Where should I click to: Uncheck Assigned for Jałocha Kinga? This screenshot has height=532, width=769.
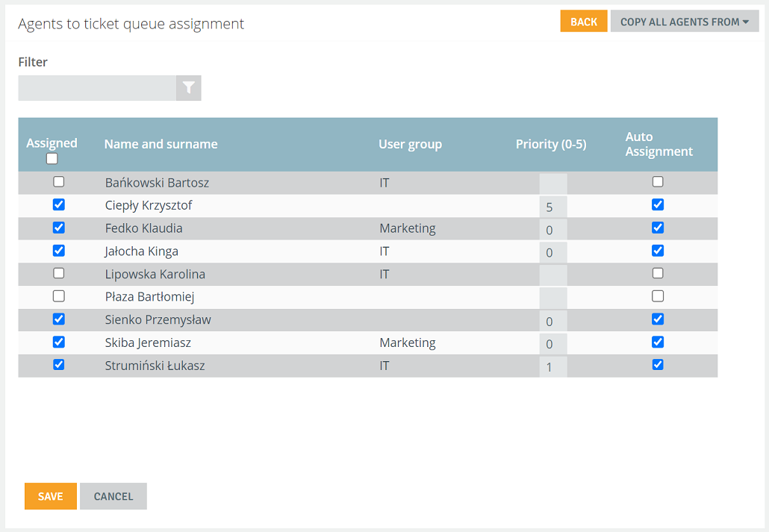pos(59,251)
